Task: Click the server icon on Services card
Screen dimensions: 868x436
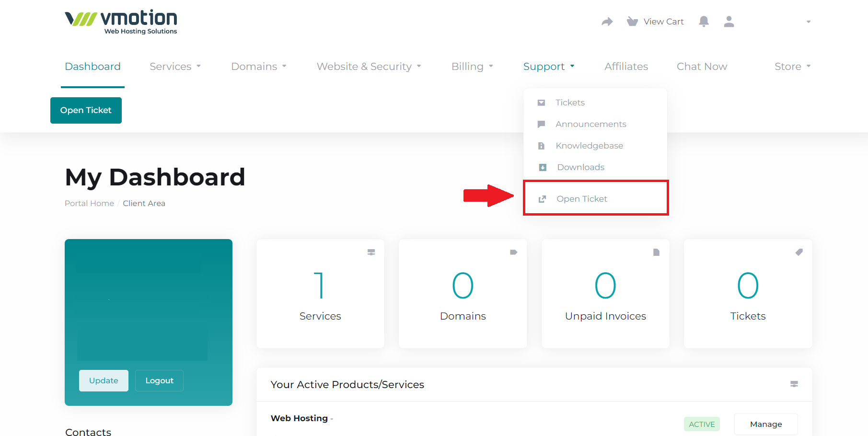Action: coord(371,252)
